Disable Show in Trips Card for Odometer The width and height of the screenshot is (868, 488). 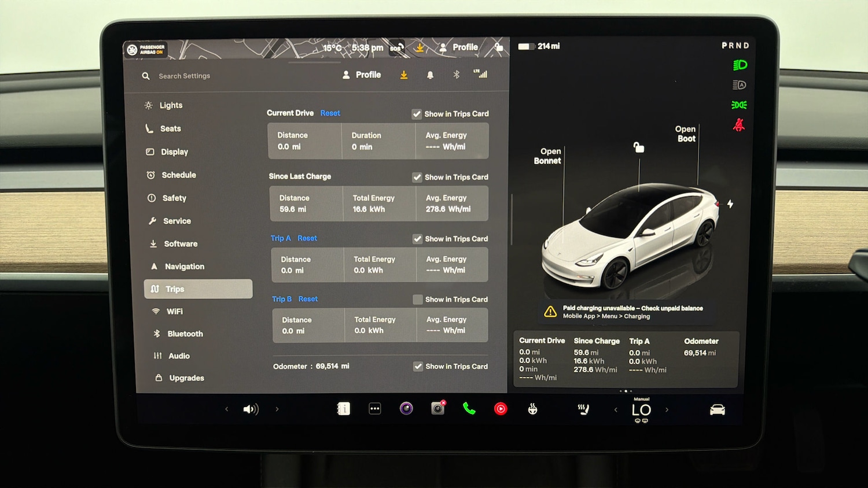click(418, 366)
